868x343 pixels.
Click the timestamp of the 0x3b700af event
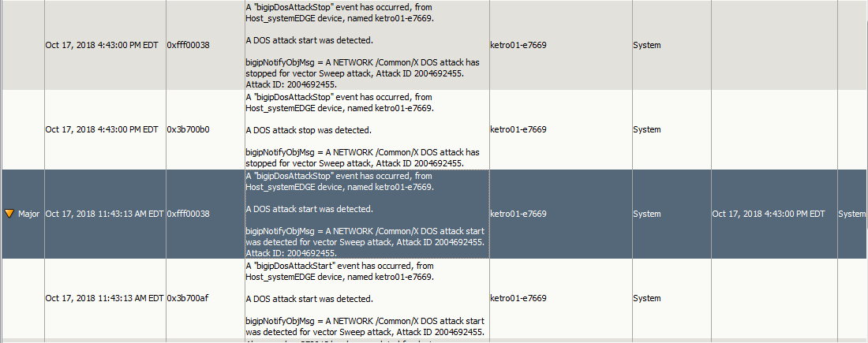coord(104,298)
